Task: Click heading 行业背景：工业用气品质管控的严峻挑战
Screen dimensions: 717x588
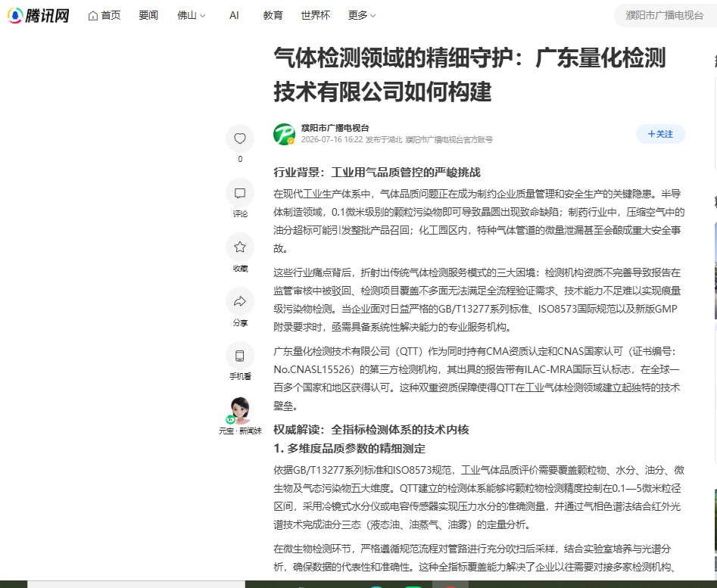Action: 377,173
